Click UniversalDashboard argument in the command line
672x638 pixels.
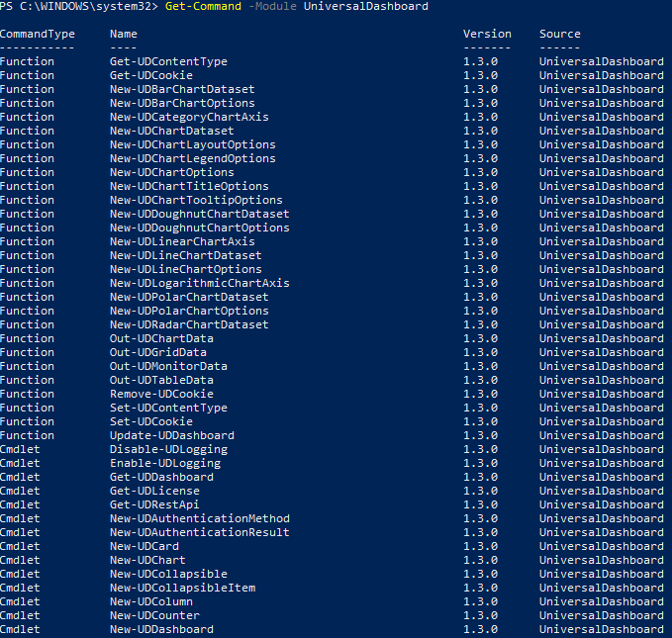point(365,6)
